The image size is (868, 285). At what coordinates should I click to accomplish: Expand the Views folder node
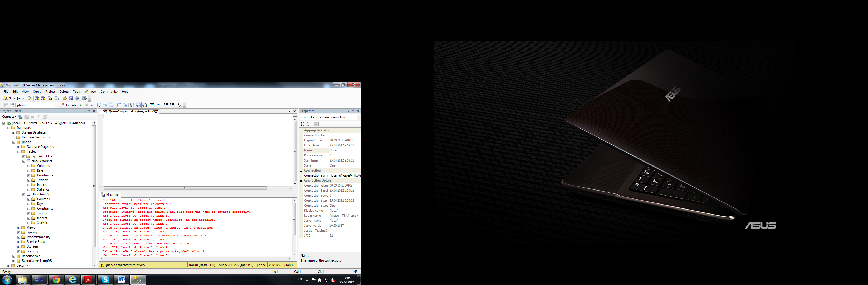(18, 228)
